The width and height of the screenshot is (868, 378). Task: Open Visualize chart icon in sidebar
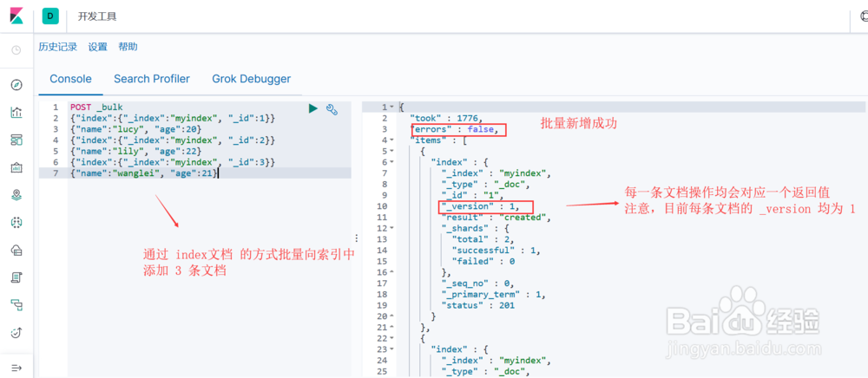(x=16, y=112)
